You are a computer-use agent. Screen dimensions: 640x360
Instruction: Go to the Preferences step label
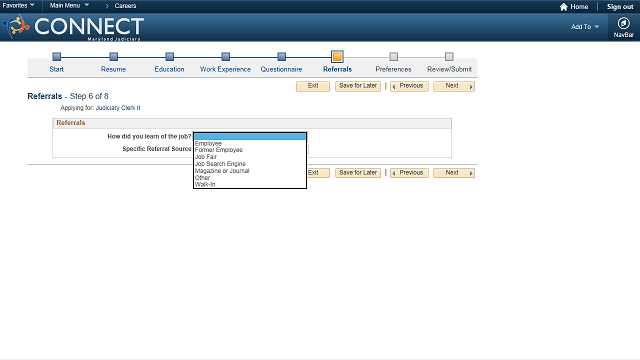393,69
